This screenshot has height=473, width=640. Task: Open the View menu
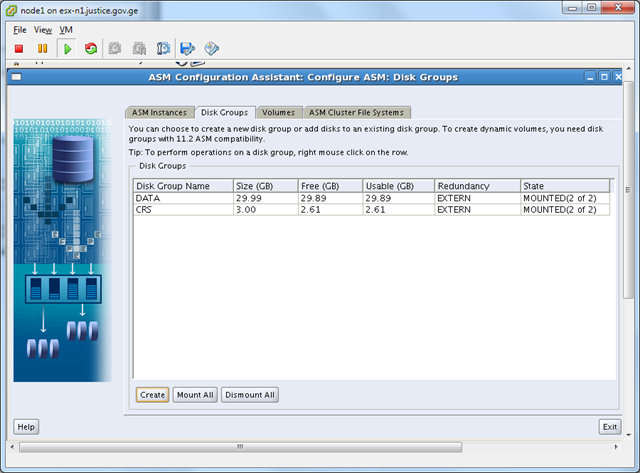pos(42,30)
